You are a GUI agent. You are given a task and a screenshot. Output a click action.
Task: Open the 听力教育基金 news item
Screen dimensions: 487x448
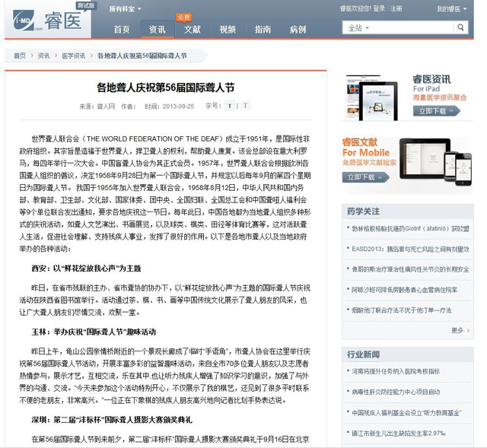406,412
